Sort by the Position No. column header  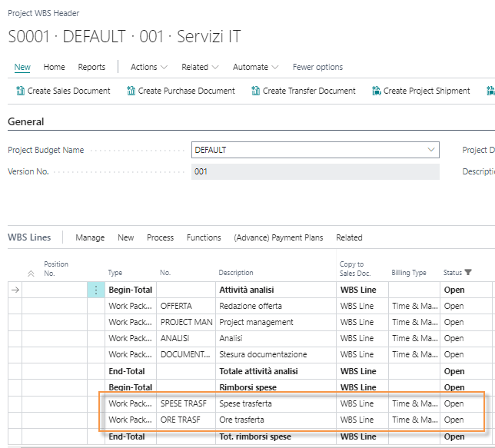[x=56, y=269]
